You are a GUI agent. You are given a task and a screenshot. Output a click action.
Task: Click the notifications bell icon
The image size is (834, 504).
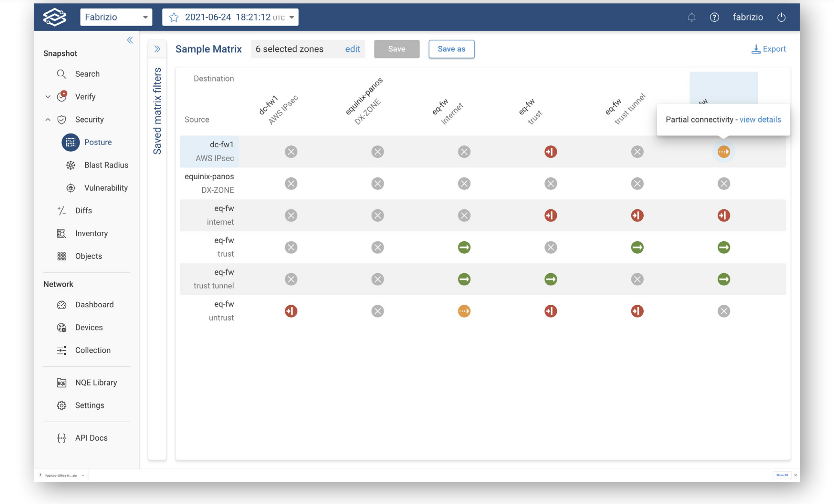coord(691,17)
